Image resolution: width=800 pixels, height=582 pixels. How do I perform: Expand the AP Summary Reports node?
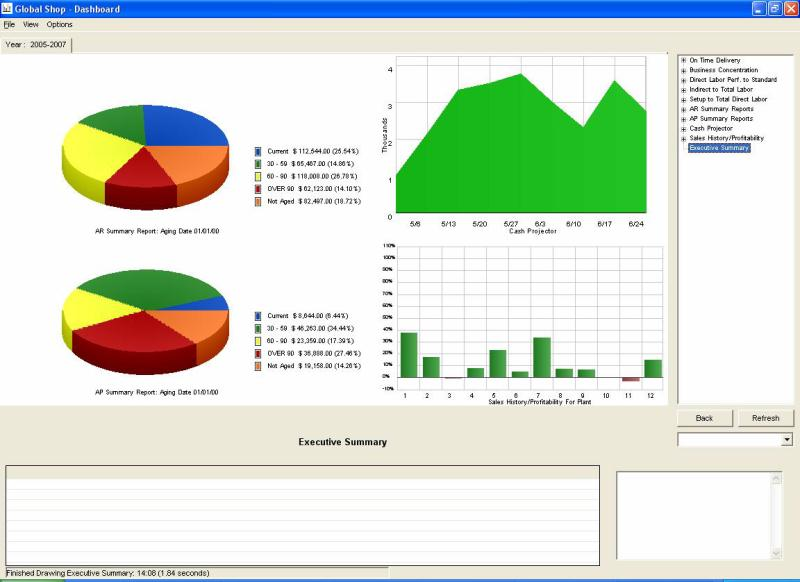coord(684,119)
